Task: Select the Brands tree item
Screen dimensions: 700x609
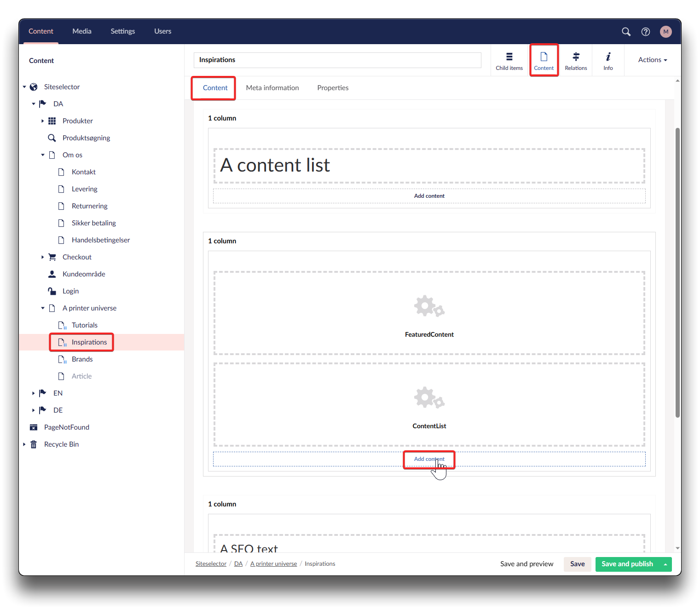Action: point(82,359)
